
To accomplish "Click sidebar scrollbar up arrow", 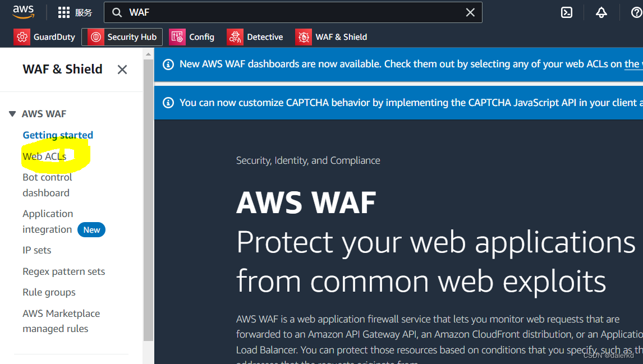I will (x=149, y=54).
